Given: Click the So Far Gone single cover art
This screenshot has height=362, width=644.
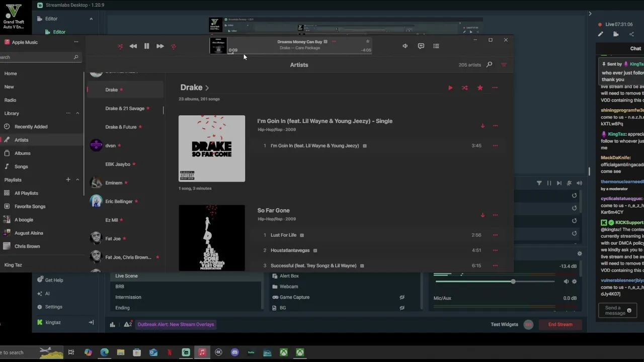Looking at the screenshot, I should pyautogui.click(x=212, y=149).
